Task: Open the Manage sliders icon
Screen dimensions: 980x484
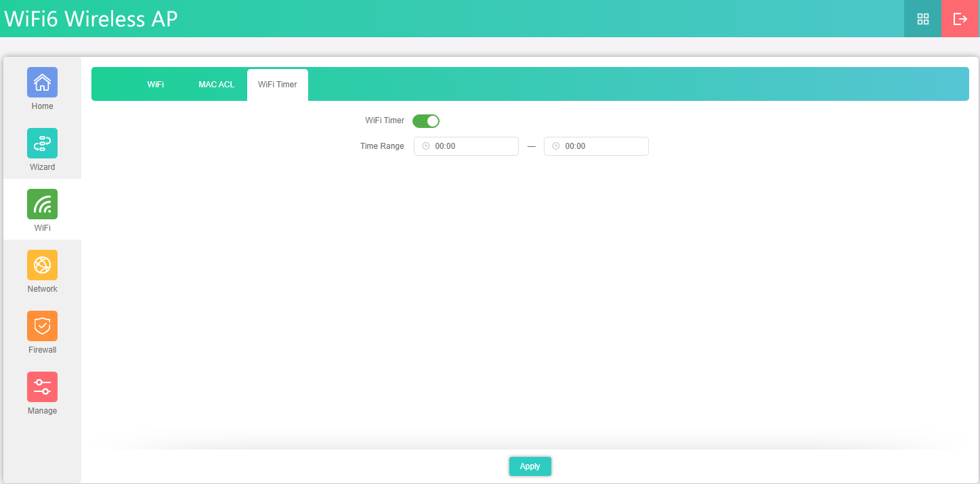Action: (42, 387)
